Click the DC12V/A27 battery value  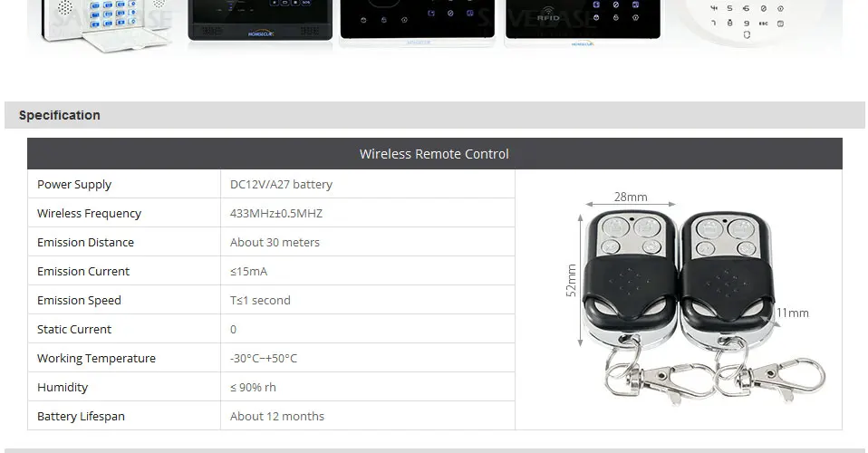281,185
